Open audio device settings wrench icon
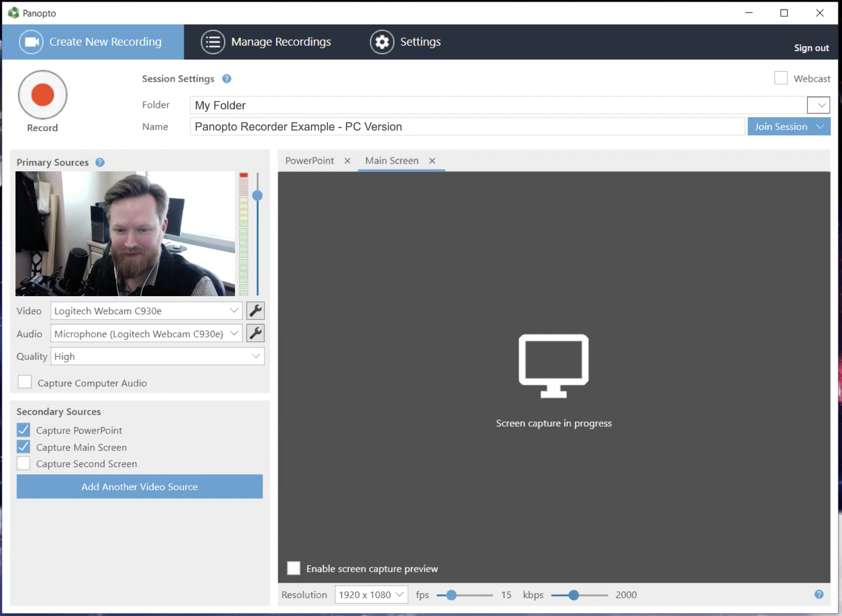 pyautogui.click(x=255, y=334)
